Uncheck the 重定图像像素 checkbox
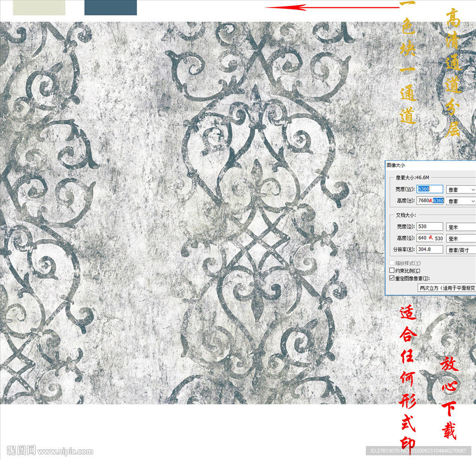 tap(391, 278)
